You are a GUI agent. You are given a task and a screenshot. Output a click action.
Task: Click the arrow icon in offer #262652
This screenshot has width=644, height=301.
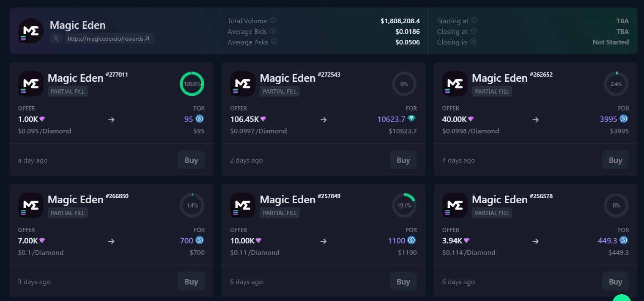click(x=535, y=120)
